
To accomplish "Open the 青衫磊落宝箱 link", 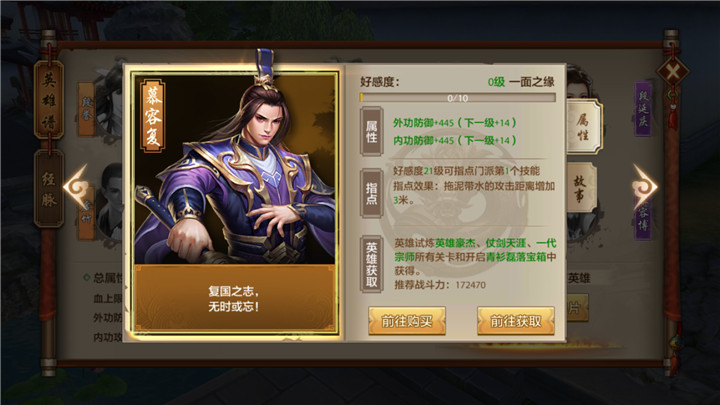I will click(516, 257).
